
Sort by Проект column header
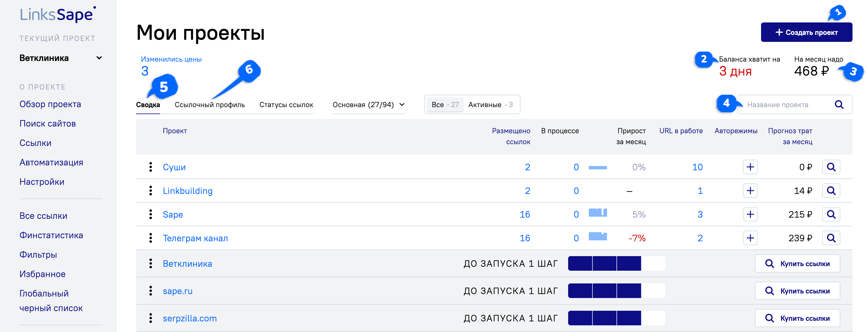pyautogui.click(x=175, y=131)
